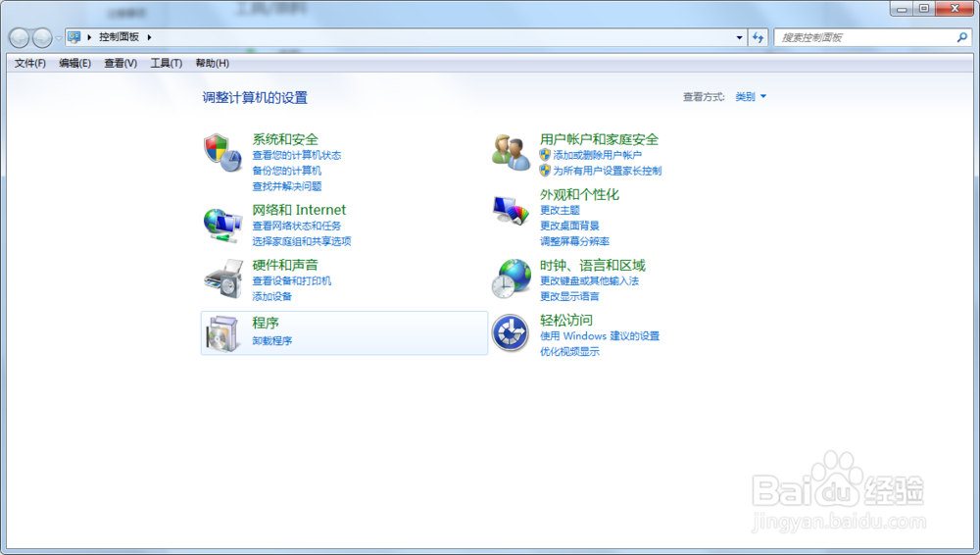This screenshot has height=555, width=980.
Task: Click 备份您的计算机 link
Action: coord(287,171)
